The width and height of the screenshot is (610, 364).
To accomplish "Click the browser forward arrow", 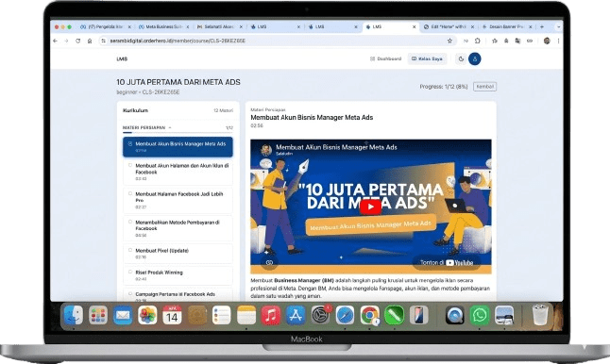I will pos(66,41).
